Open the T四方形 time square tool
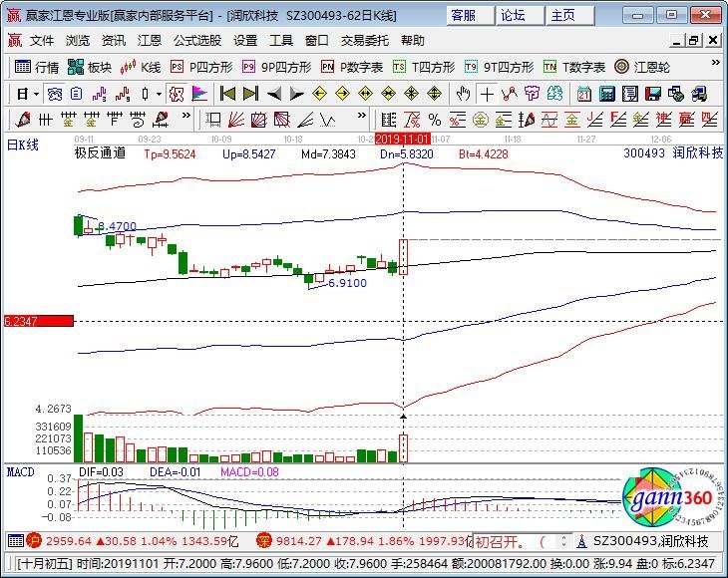 (424, 67)
